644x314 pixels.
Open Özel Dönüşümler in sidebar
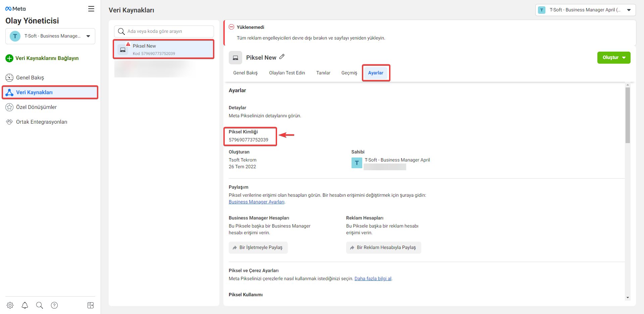click(x=50, y=107)
